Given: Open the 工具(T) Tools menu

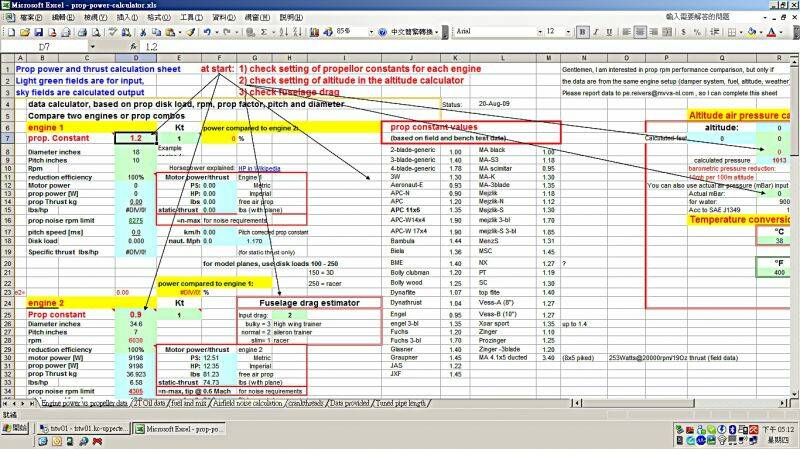Looking at the screenshot, I should [x=191, y=17].
